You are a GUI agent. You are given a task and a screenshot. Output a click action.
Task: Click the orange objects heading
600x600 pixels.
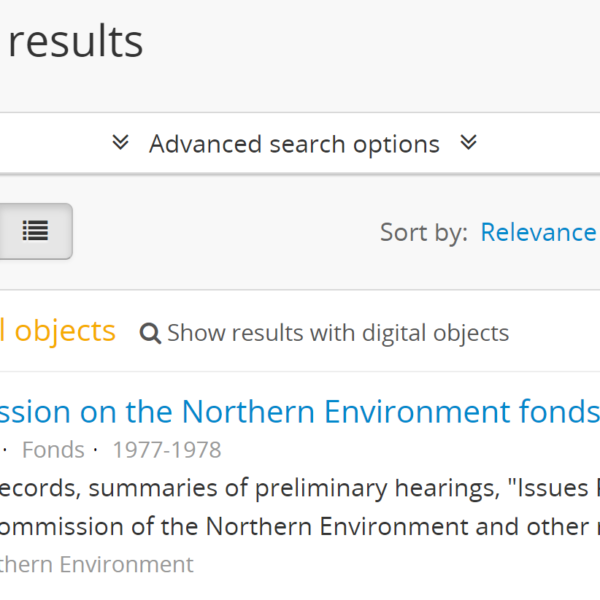58,331
